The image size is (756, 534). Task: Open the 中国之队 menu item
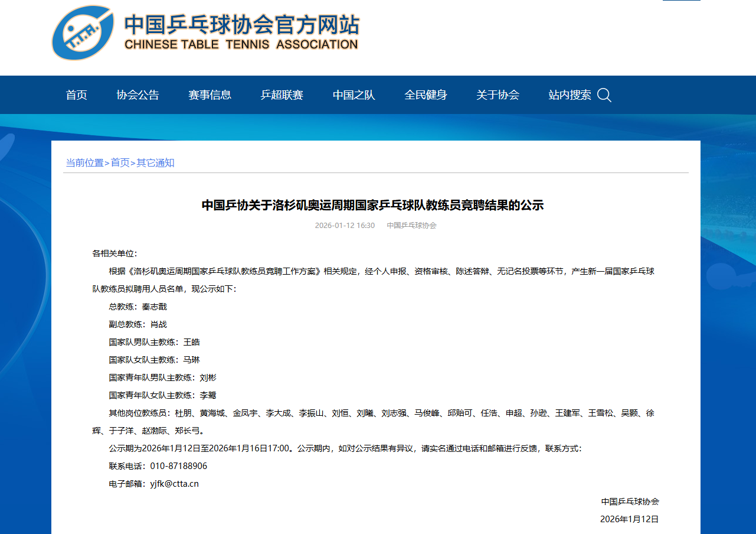point(354,95)
